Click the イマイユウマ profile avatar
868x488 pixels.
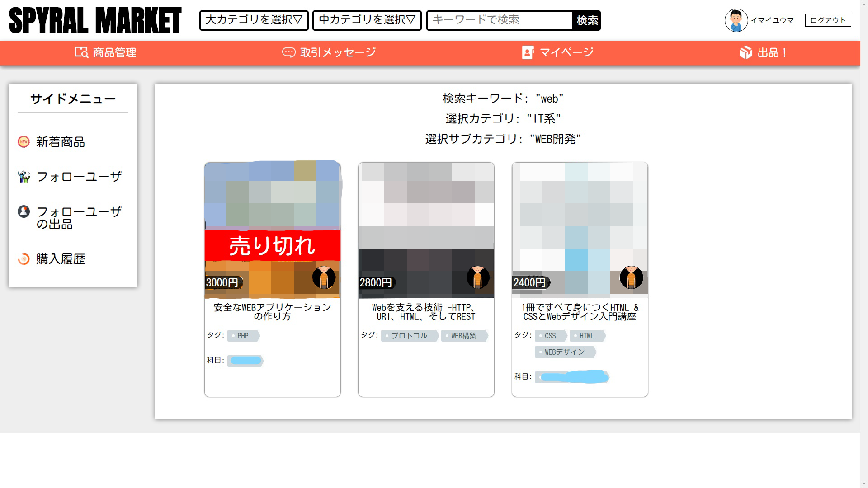(x=736, y=20)
